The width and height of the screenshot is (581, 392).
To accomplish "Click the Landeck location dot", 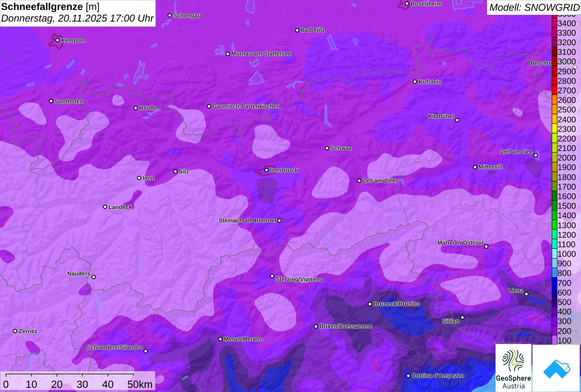I will point(105,207).
